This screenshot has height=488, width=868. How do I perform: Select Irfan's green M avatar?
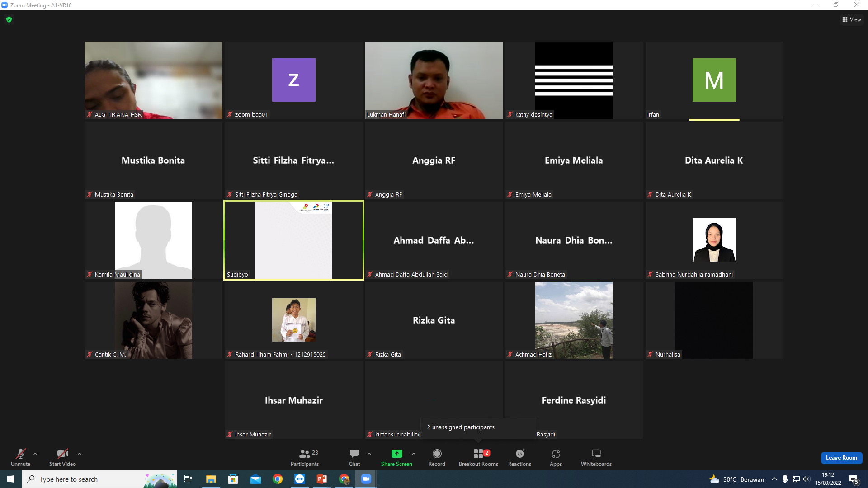click(x=714, y=80)
